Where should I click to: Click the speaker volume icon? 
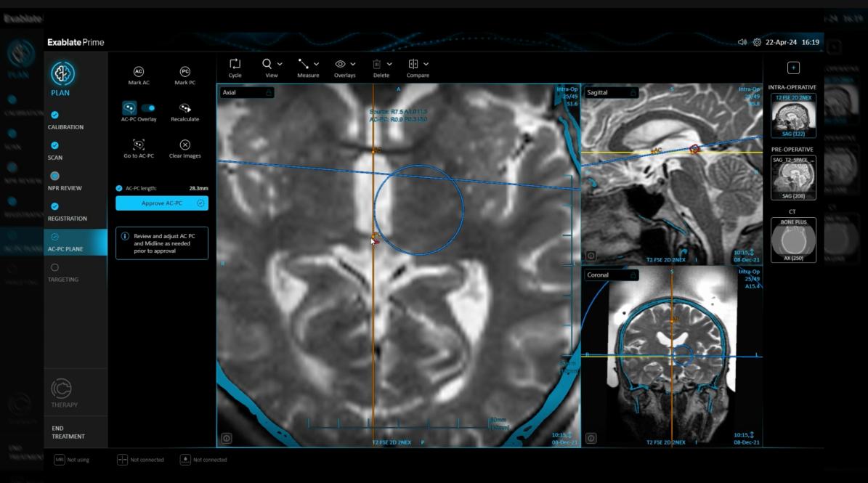[x=742, y=42]
